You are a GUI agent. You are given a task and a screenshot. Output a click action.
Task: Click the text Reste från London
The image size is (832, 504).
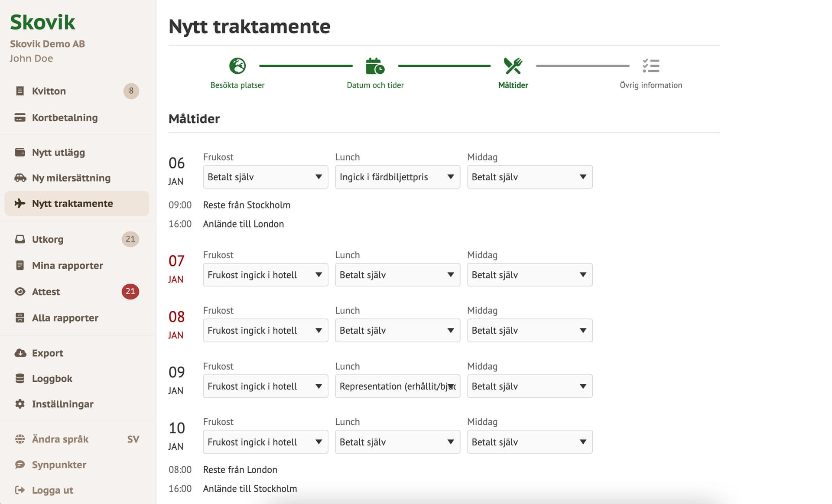[x=240, y=470]
